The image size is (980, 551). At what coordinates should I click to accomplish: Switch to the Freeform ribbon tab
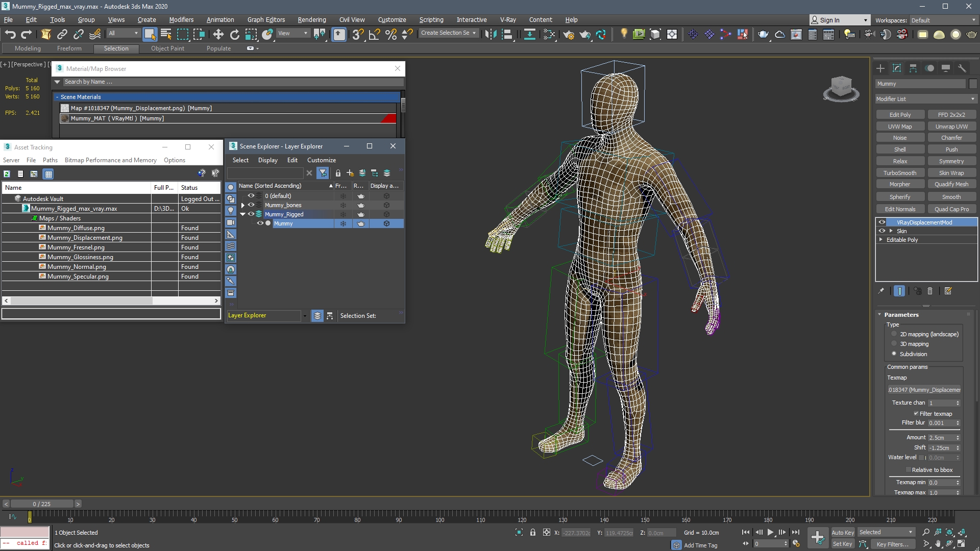(69, 48)
